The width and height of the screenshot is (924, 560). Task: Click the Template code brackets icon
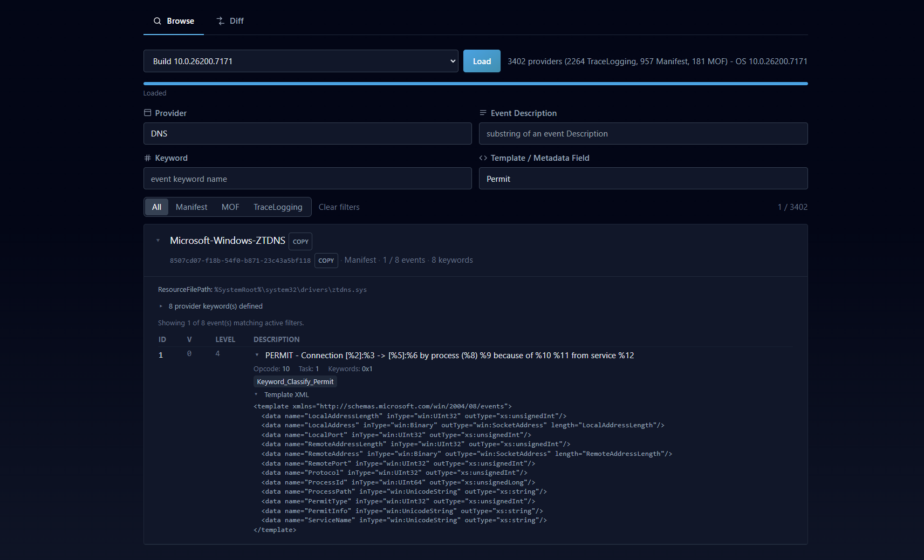[483, 158]
